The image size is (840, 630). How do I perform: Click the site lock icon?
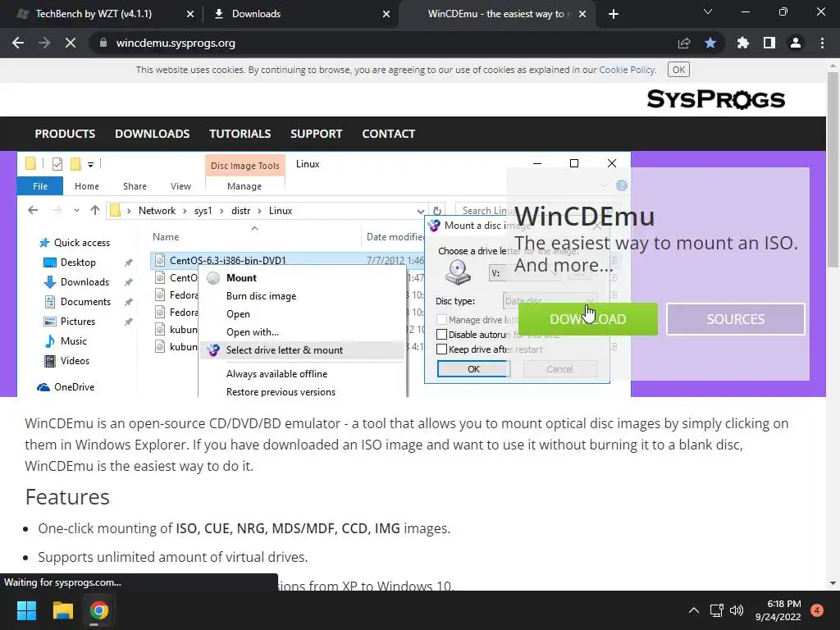click(103, 43)
